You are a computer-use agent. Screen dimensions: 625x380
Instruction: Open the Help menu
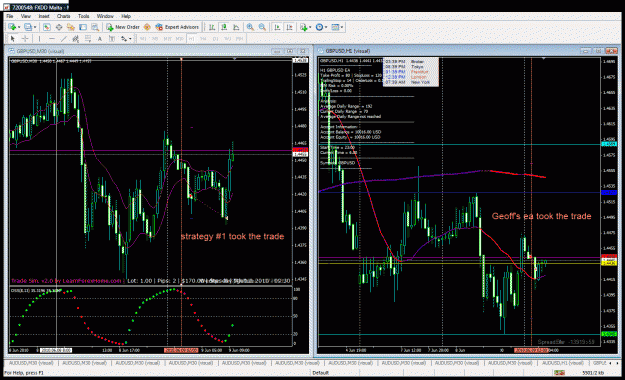(126, 16)
